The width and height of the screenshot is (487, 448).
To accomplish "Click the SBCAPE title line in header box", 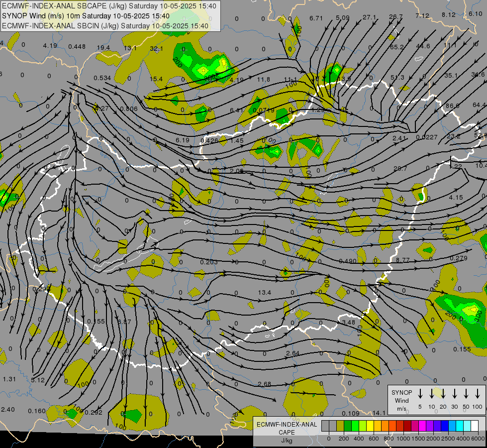I will pyautogui.click(x=109, y=6).
